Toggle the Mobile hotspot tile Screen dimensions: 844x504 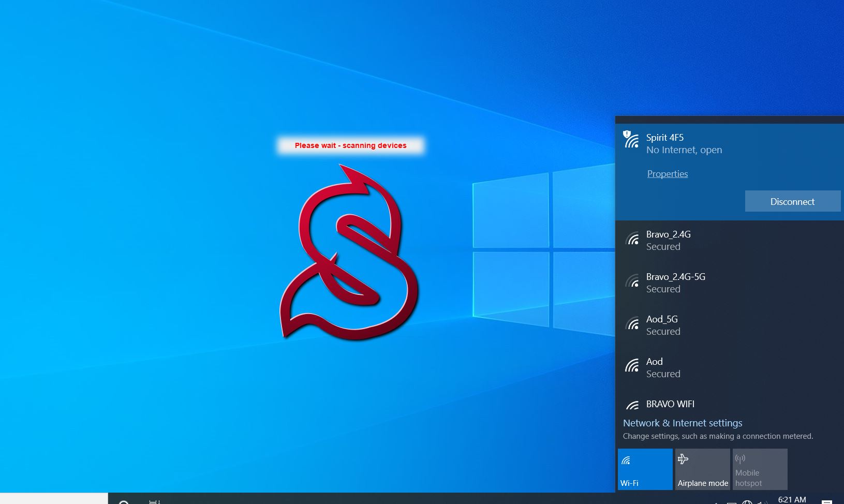(x=760, y=469)
